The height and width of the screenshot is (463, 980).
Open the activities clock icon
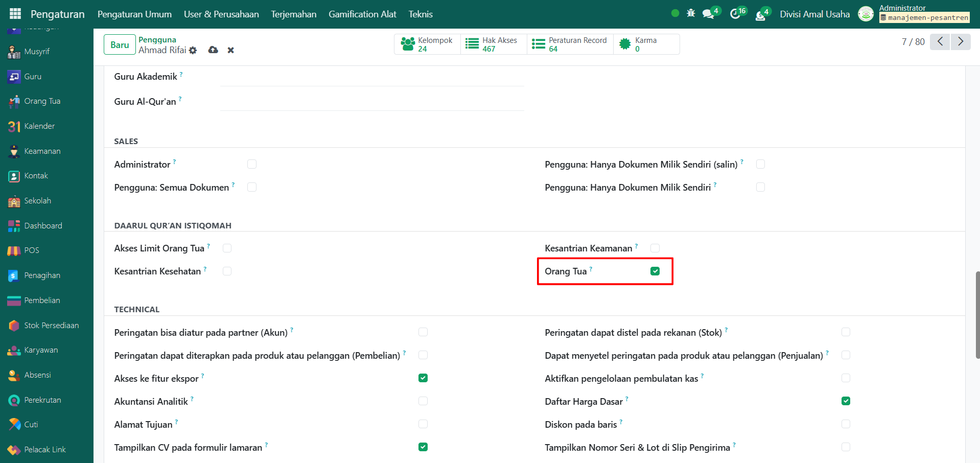tap(735, 14)
